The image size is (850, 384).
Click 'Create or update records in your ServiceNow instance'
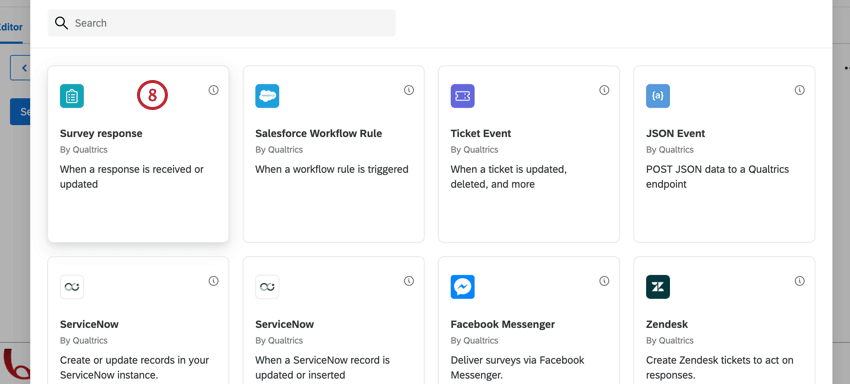coord(134,368)
